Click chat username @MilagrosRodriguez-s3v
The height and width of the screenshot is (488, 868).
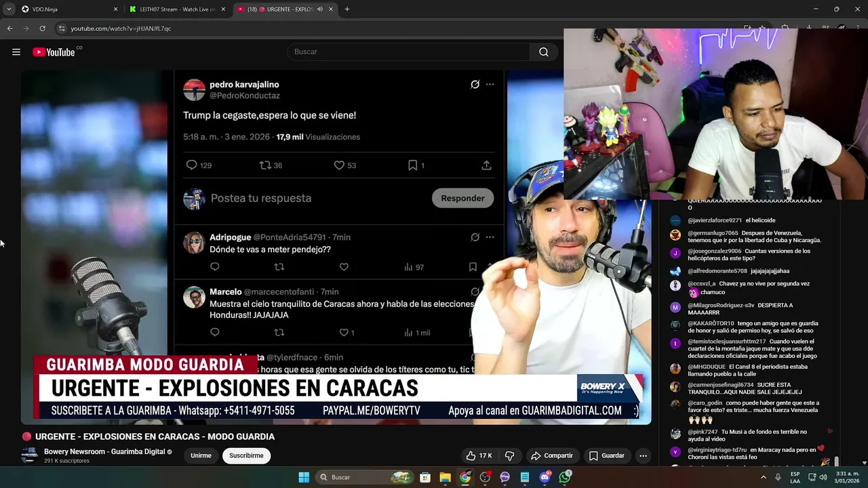[721, 306]
